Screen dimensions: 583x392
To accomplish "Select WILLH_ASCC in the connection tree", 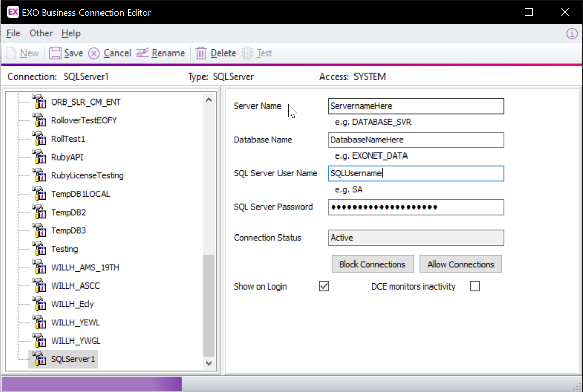I will click(x=75, y=285).
